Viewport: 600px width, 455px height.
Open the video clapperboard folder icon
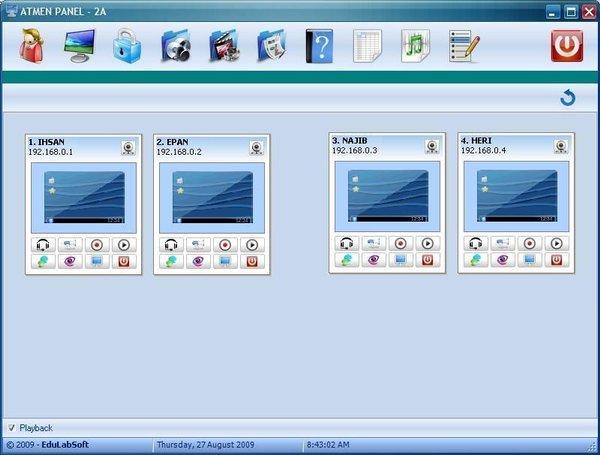222,46
